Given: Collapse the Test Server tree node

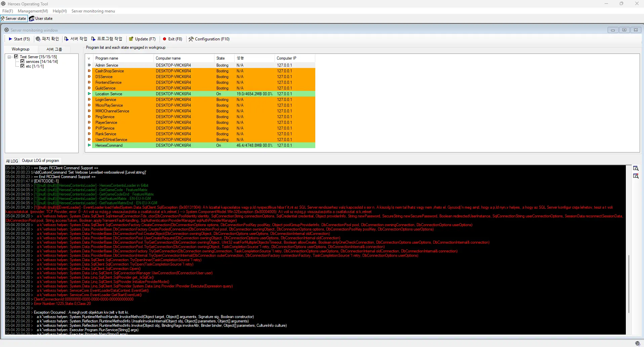Looking at the screenshot, I should (9, 57).
